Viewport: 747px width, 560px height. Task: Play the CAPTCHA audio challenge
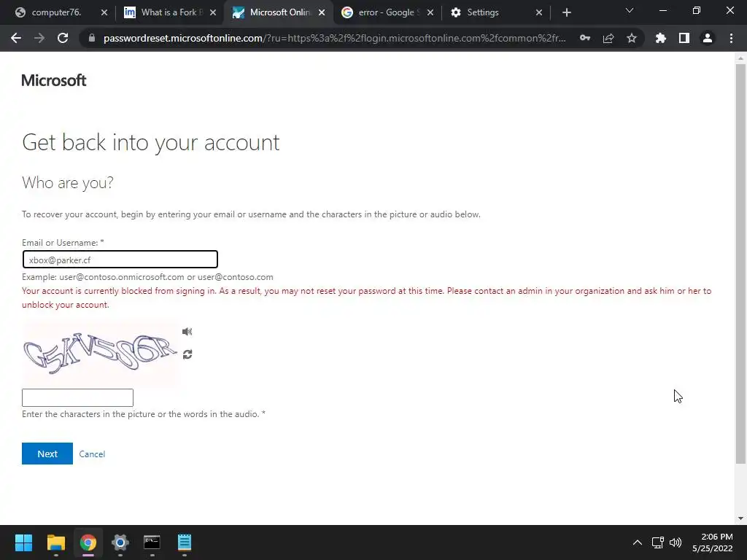[x=187, y=332]
